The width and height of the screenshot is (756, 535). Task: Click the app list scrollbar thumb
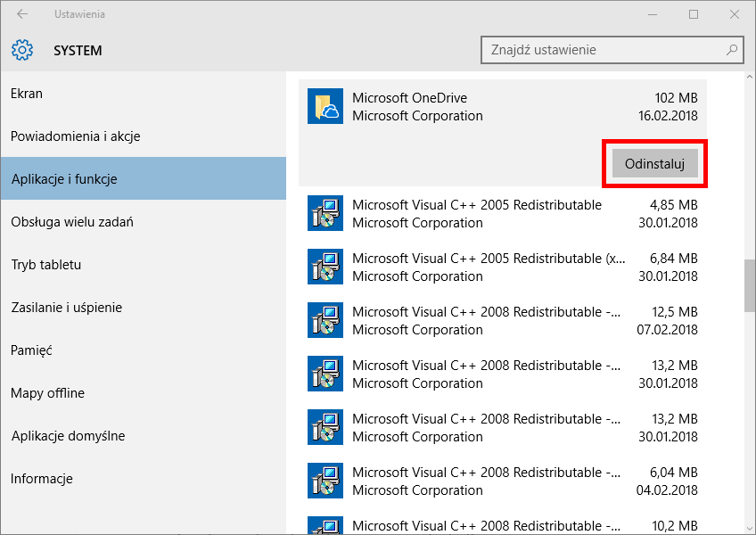(x=750, y=286)
